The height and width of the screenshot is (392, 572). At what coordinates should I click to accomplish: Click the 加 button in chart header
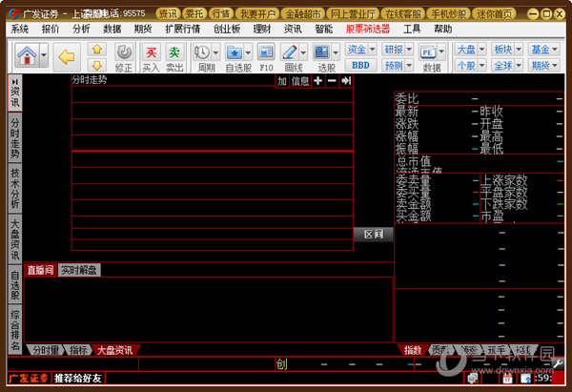pos(282,81)
